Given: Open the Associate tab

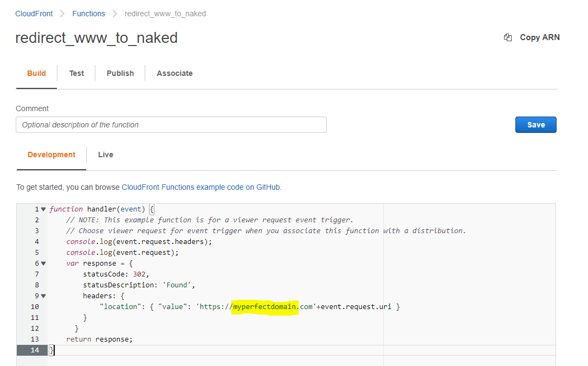Looking at the screenshot, I should (175, 73).
